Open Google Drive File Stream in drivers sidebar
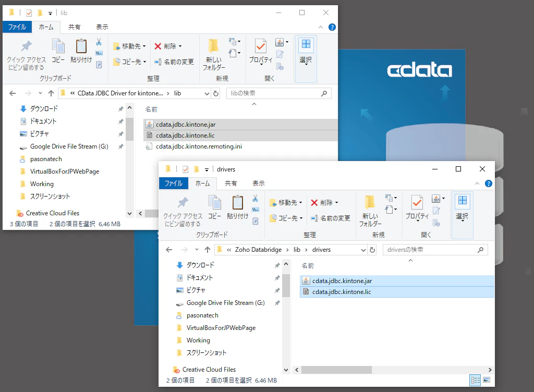The width and height of the screenshot is (534, 392). (225, 303)
